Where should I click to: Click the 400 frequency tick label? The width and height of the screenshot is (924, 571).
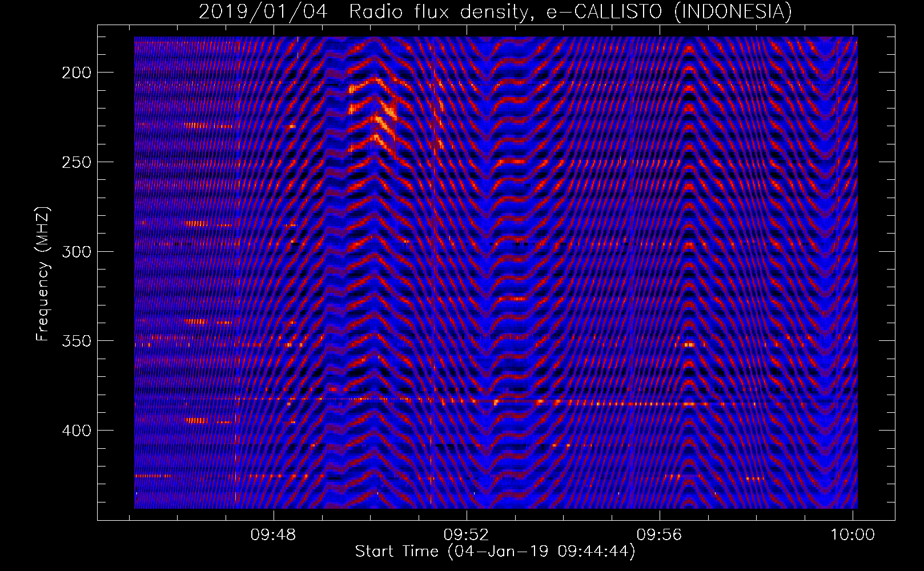coord(76,431)
